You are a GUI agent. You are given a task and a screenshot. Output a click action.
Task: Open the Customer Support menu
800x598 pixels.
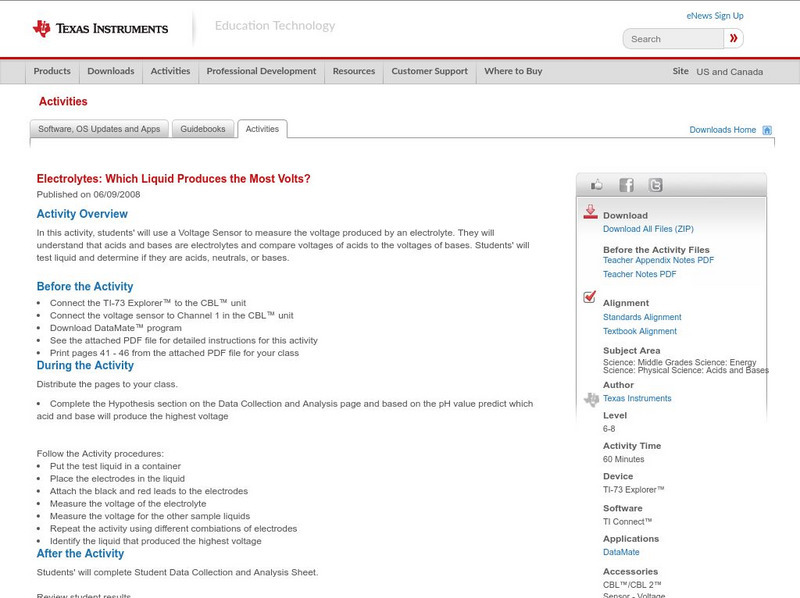pos(430,71)
